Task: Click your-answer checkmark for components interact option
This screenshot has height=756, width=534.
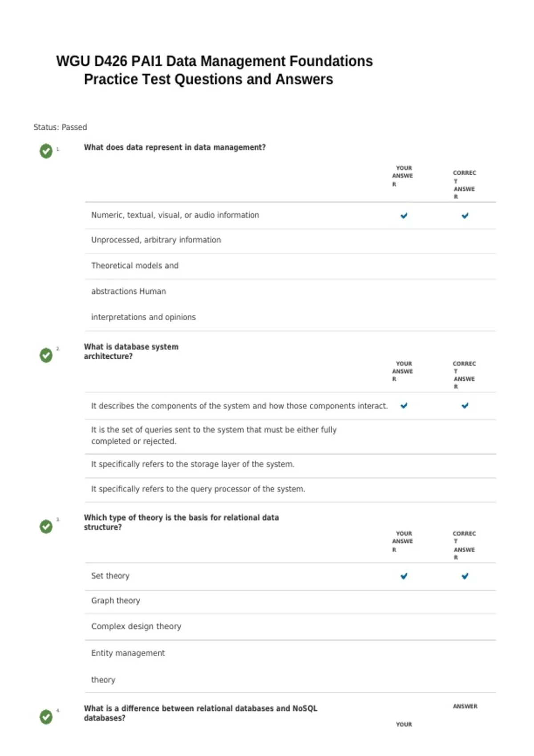Action: click(404, 406)
